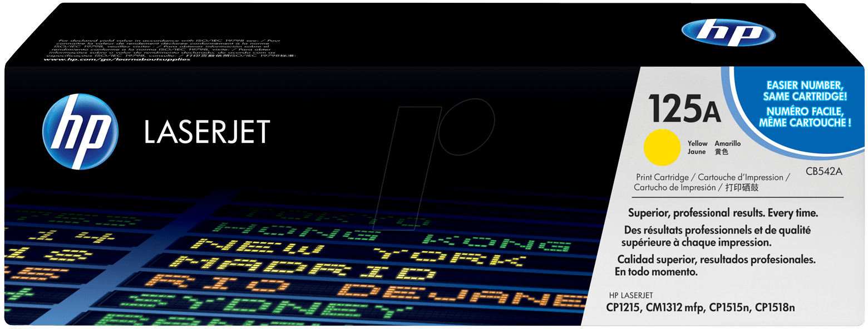The width and height of the screenshot is (868, 329).
Task: Click the LASERJET brand text
Action: 207,132
